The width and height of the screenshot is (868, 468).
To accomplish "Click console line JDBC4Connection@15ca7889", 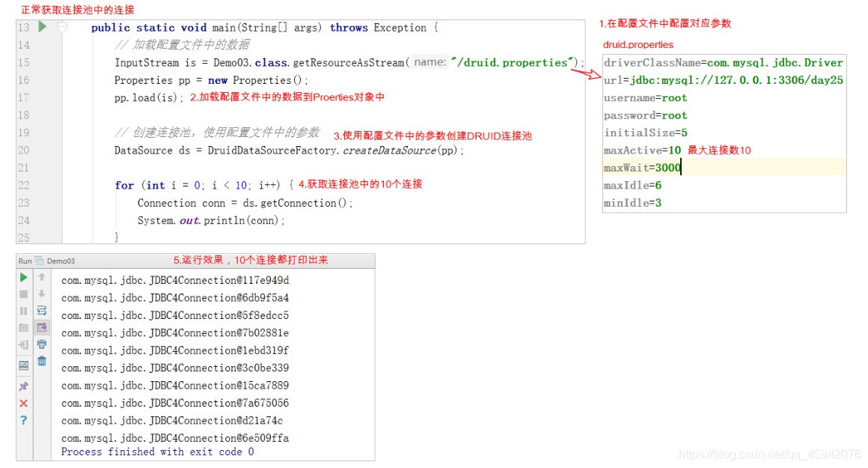I will click(175, 386).
